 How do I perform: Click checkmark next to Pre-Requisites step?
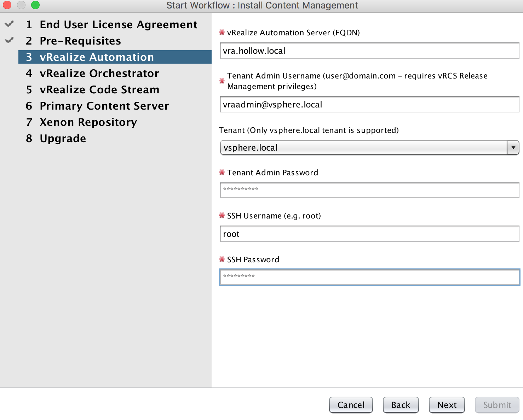(9, 40)
